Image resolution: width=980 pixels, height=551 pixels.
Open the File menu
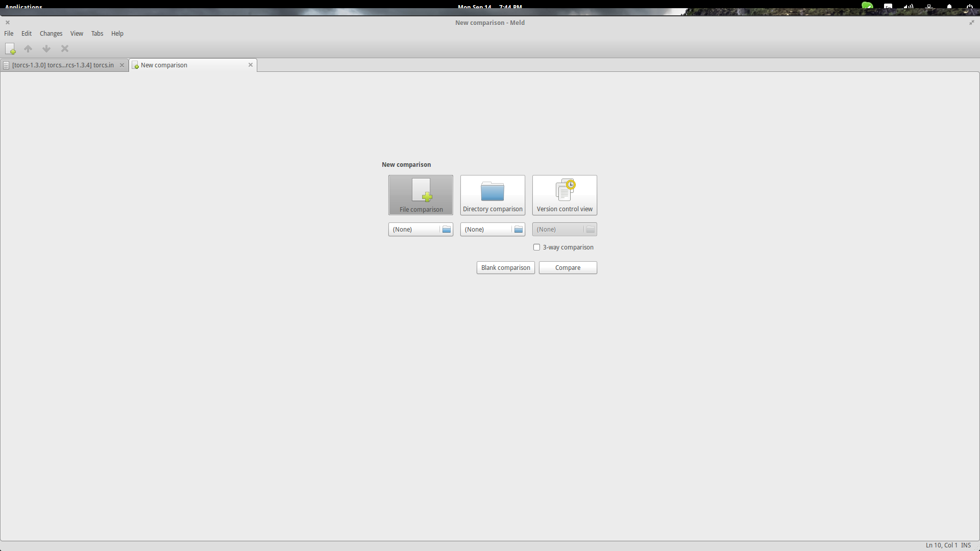[9, 33]
